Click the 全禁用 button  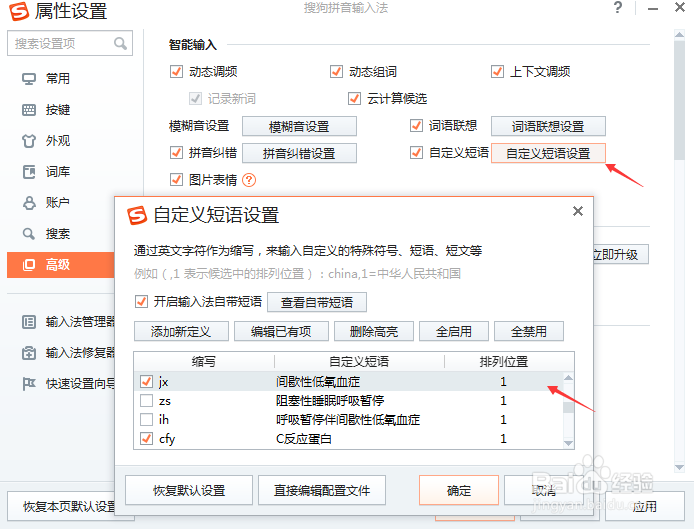click(529, 332)
